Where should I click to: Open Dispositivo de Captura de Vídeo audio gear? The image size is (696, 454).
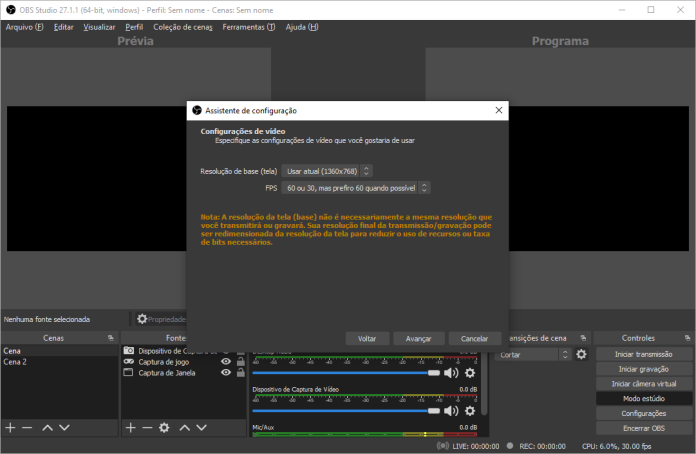pyautogui.click(x=470, y=411)
